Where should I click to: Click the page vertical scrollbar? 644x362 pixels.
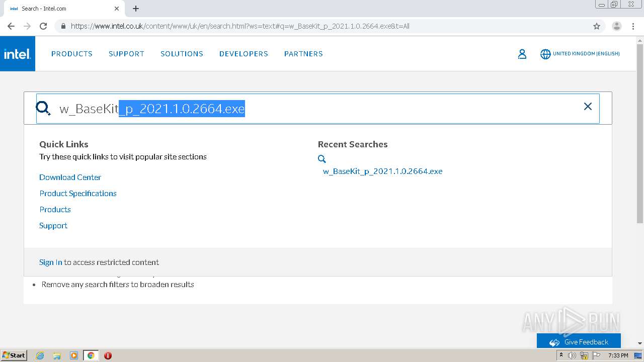click(x=640, y=133)
